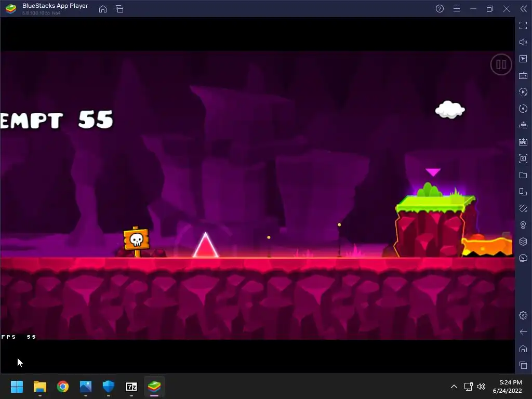
Task: Open game controls keyboard icon
Action: pos(523,75)
